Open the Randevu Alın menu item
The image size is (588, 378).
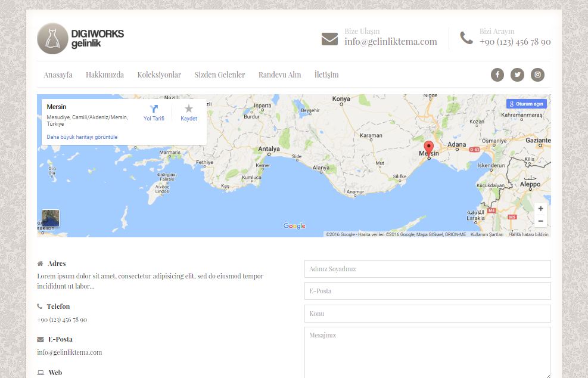pyautogui.click(x=280, y=75)
